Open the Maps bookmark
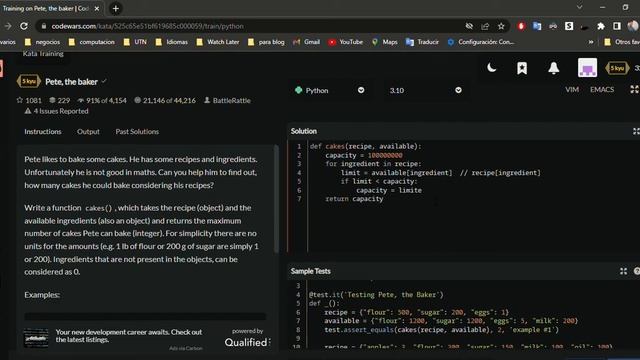This screenshot has height=360, width=640. (384, 42)
